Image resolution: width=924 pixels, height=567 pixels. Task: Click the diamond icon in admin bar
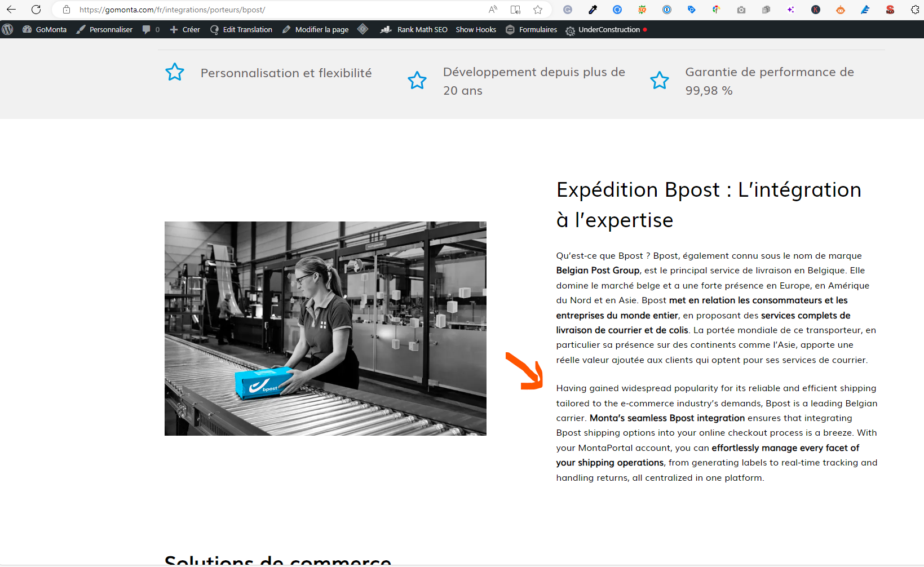(x=363, y=29)
